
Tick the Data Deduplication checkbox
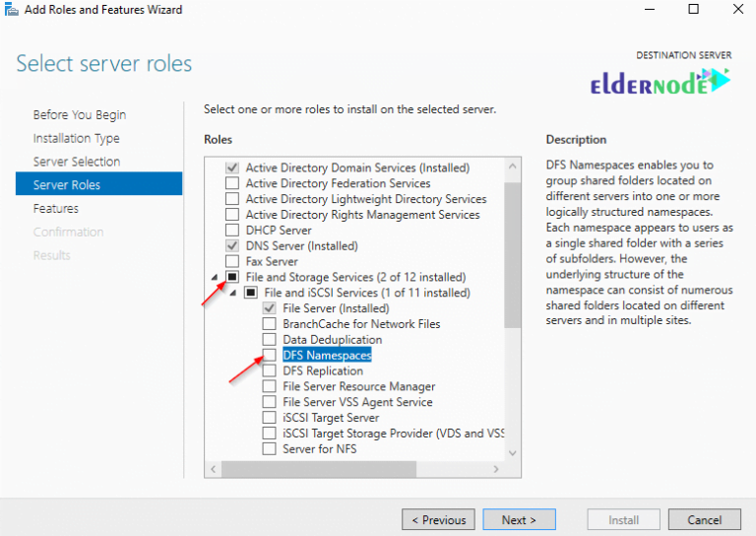click(270, 339)
